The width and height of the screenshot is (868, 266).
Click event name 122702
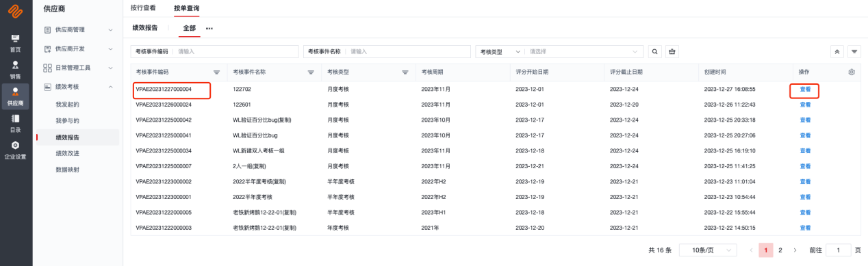pyautogui.click(x=242, y=90)
